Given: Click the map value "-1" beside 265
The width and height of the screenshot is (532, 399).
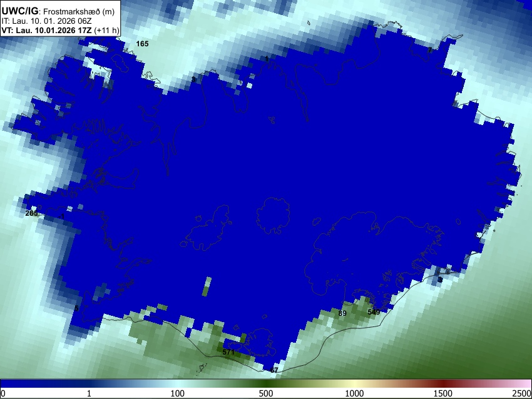Looking at the screenshot, I should [62, 216].
